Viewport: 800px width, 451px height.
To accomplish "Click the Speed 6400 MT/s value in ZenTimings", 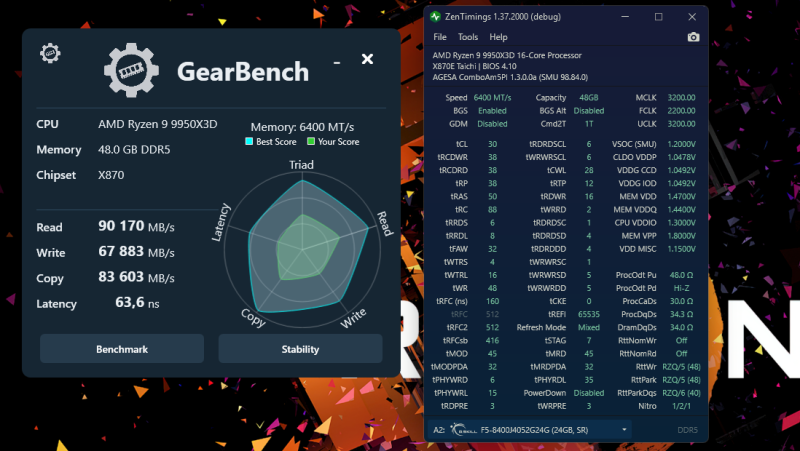I will (492, 97).
